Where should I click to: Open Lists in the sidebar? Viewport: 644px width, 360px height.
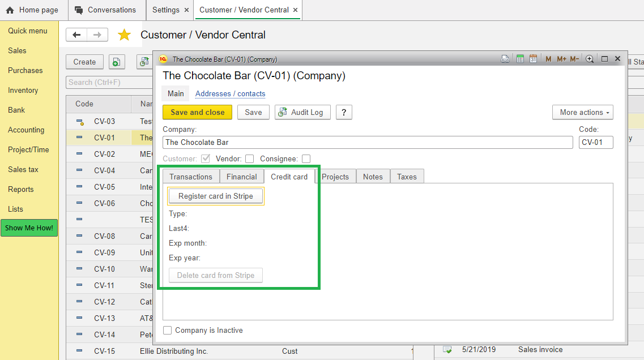tap(16, 209)
